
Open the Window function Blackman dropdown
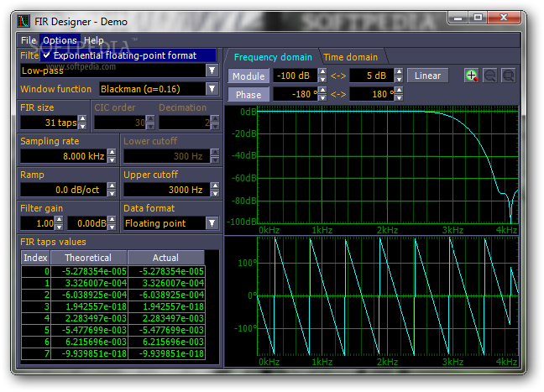(x=212, y=89)
